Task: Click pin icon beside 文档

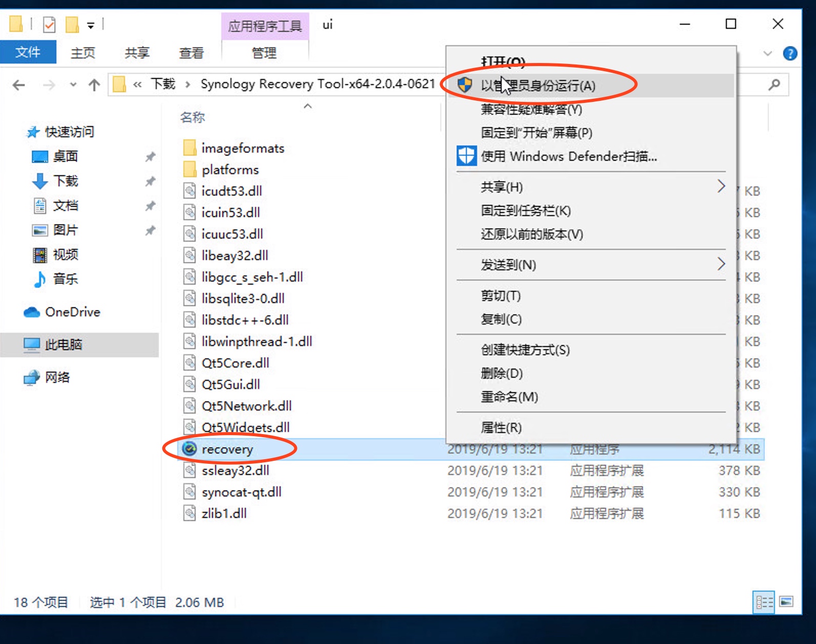Action: point(150,206)
